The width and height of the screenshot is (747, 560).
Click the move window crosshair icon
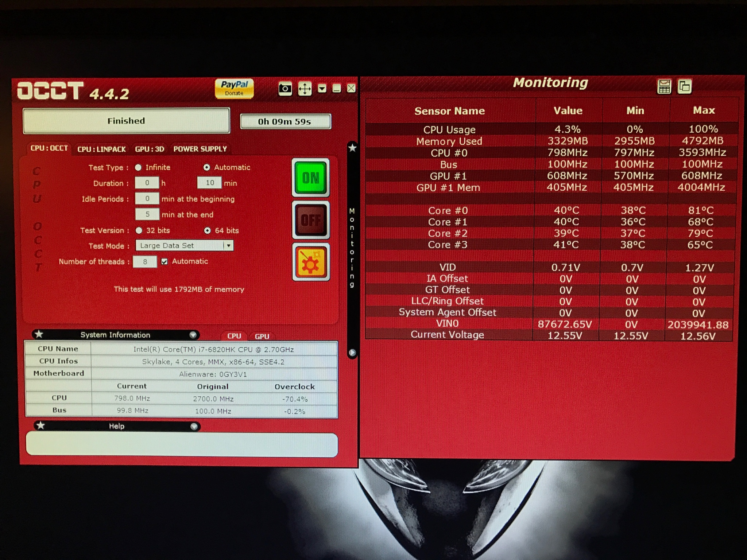pyautogui.click(x=305, y=89)
